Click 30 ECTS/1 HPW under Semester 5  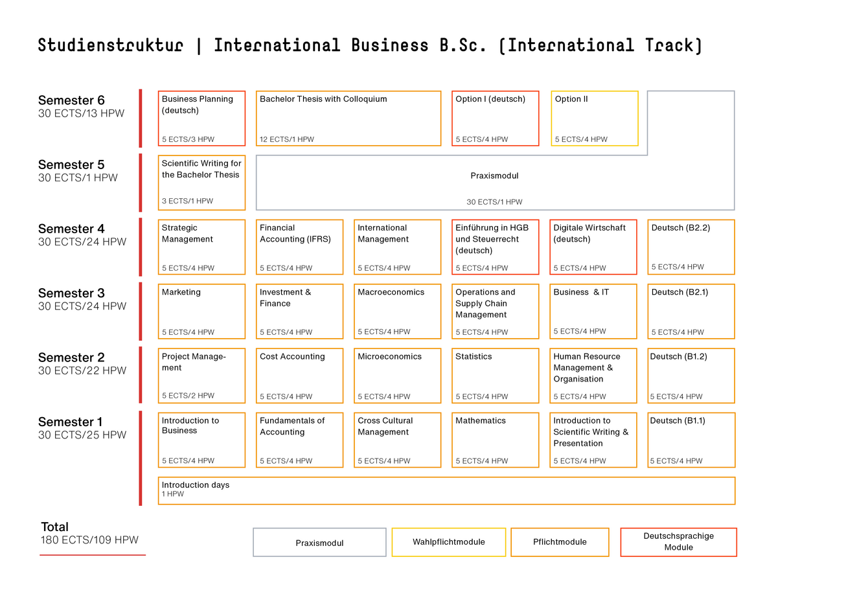[78, 177]
